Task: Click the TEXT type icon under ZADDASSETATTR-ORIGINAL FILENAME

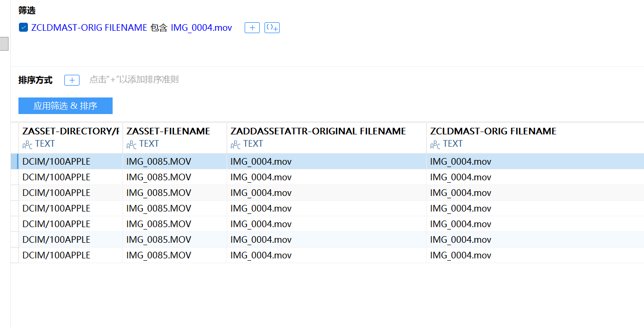Action: pyautogui.click(x=235, y=144)
